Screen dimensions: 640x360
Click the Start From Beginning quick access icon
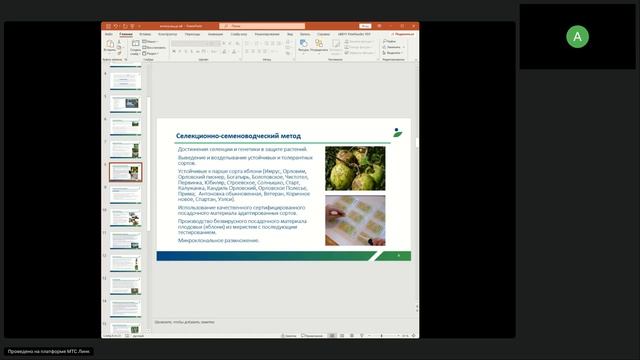[x=132, y=26]
